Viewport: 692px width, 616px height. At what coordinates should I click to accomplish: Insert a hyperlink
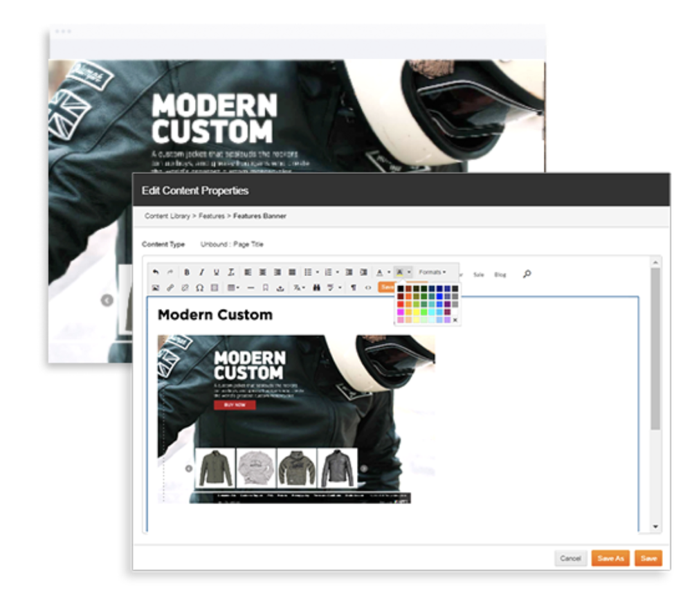click(170, 288)
